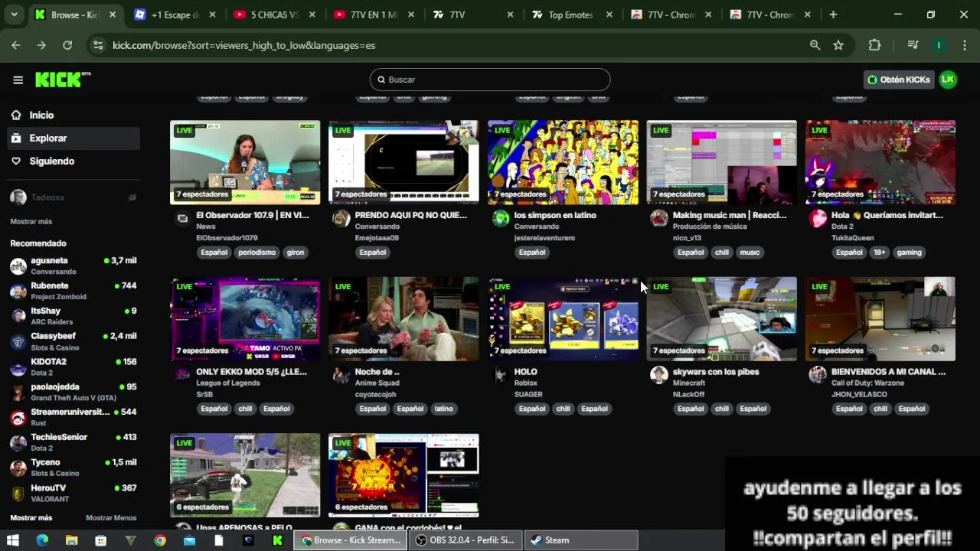This screenshot has height=551, width=980.
Task: Click music tag under Making music man
Action: pyautogui.click(x=750, y=253)
